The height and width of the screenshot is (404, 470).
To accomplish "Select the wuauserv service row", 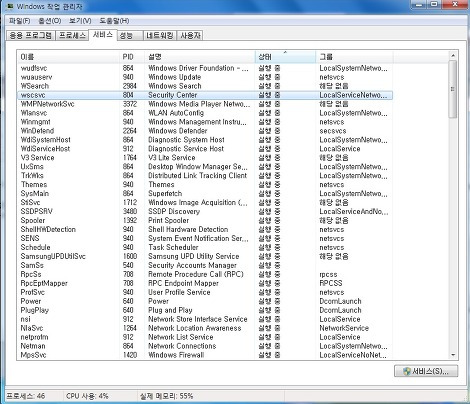I will [x=205, y=77].
